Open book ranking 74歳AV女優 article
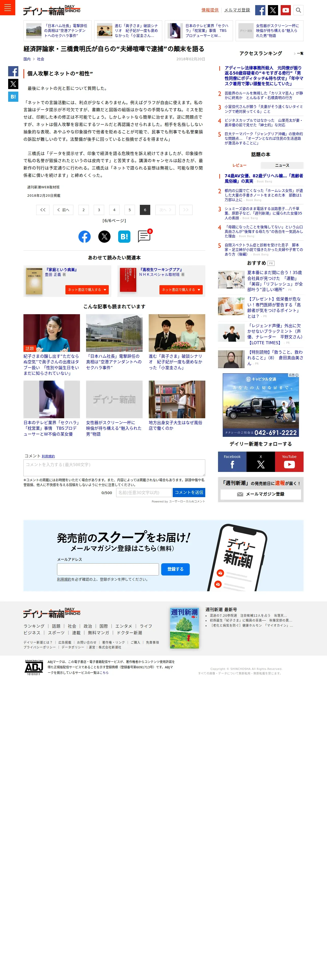The width and height of the screenshot is (327, 980). (263, 178)
